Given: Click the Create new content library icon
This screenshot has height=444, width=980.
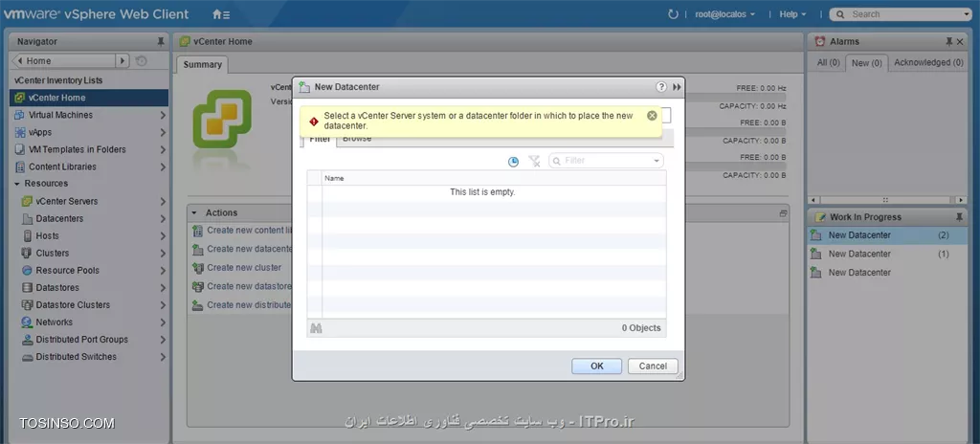Looking at the screenshot, I should (x=198, y=230).
